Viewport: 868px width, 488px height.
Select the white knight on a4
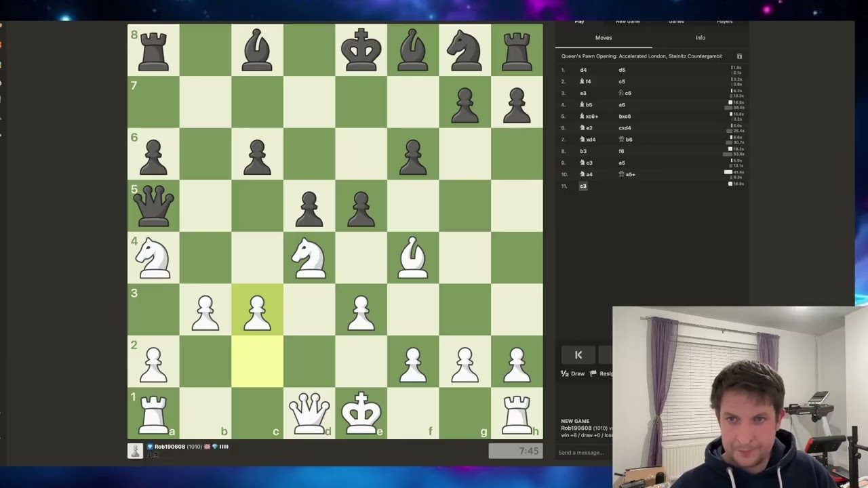pos(153,258)
